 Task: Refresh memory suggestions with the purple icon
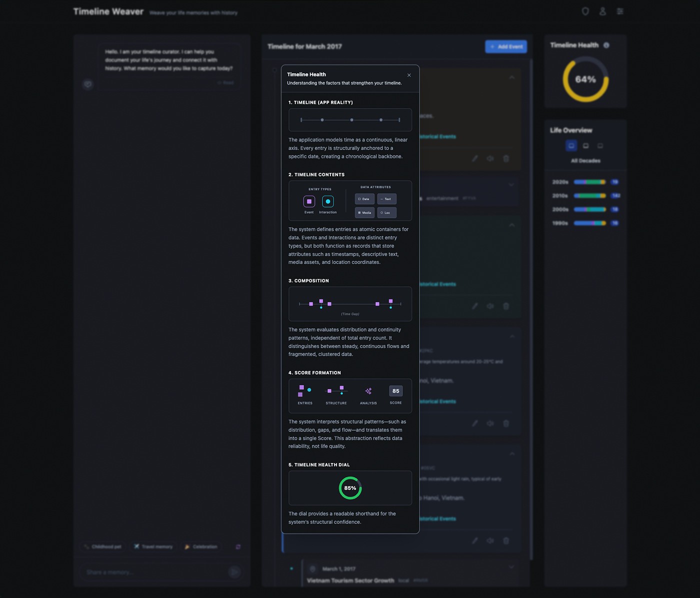(x=238, y=546)
